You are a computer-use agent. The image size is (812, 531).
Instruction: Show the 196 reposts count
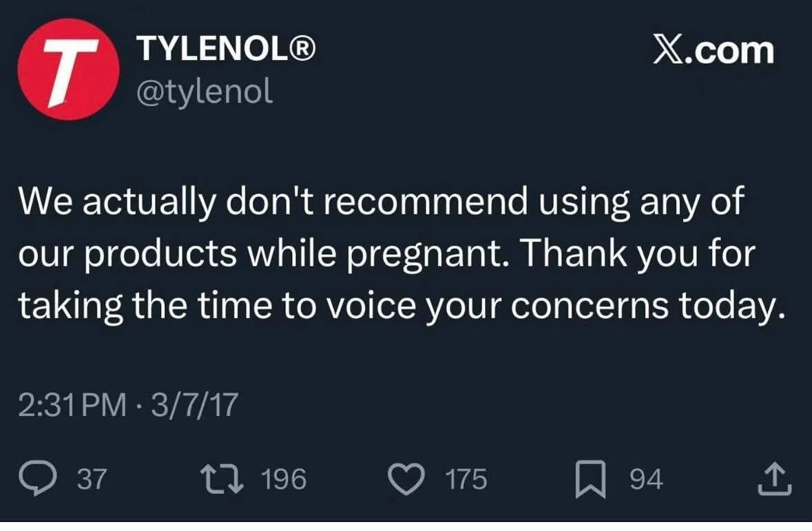(x=284, y=479)
